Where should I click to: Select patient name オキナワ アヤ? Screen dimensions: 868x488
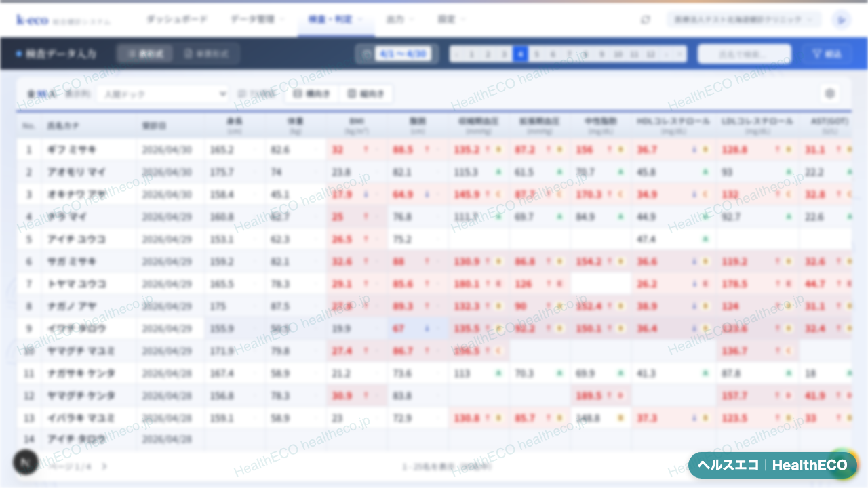pyautogui.click(x=76, y=195)
